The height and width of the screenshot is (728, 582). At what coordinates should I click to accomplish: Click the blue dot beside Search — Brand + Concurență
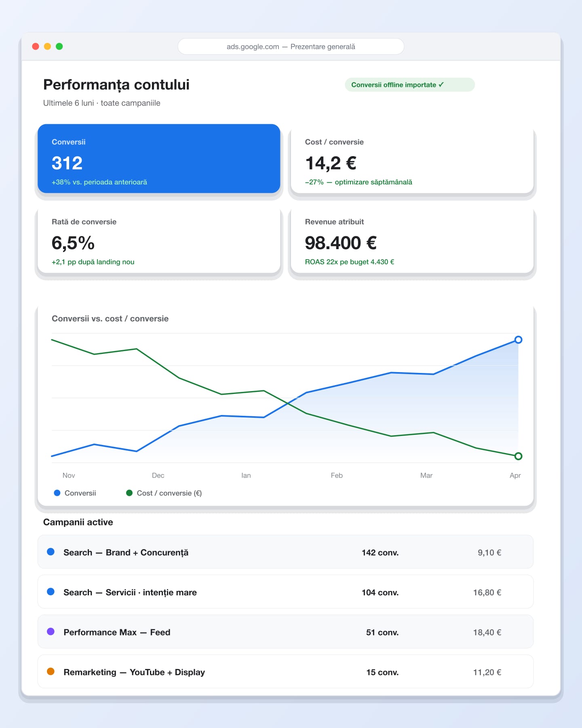(51, 552)
